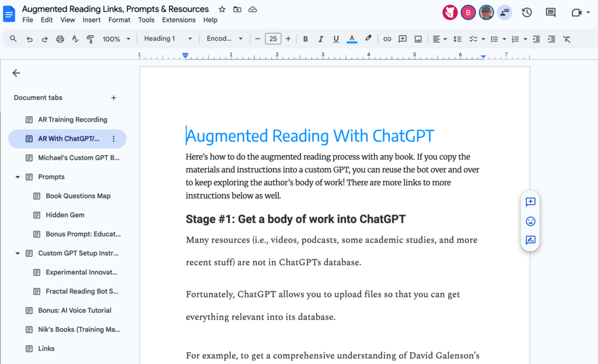Open AR With ChatGPT tab options
The image size is (598, 364).
(x=113, y=139)
